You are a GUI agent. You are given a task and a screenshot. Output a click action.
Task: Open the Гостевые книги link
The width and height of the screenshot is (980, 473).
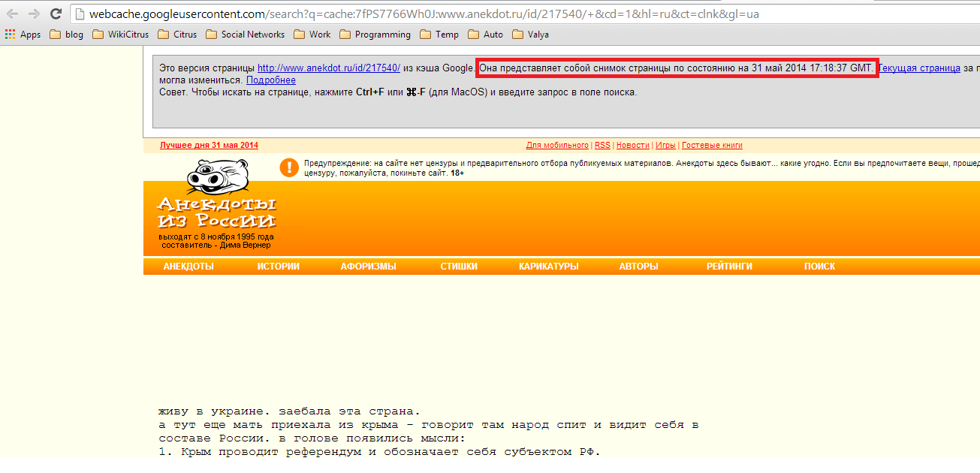[712, 146]
